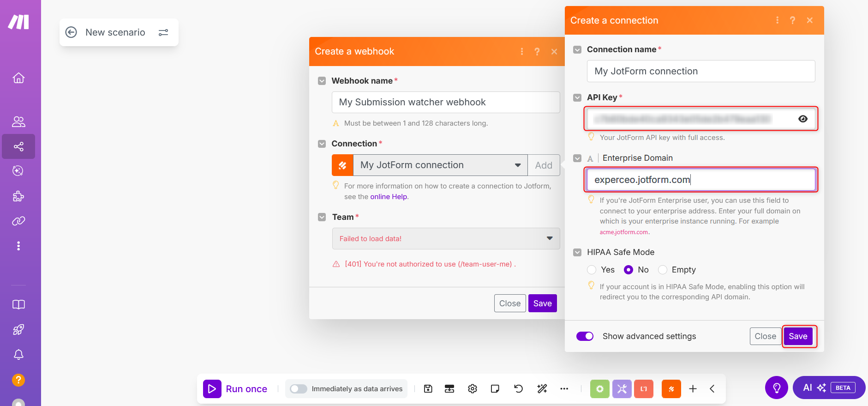Open scenario options sliders icon
868x406 pixels.
163,32
